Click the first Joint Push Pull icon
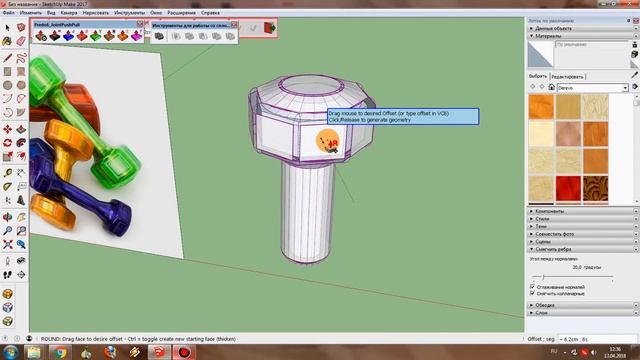This screenshot has width=640, height=360. coord(41,36)
